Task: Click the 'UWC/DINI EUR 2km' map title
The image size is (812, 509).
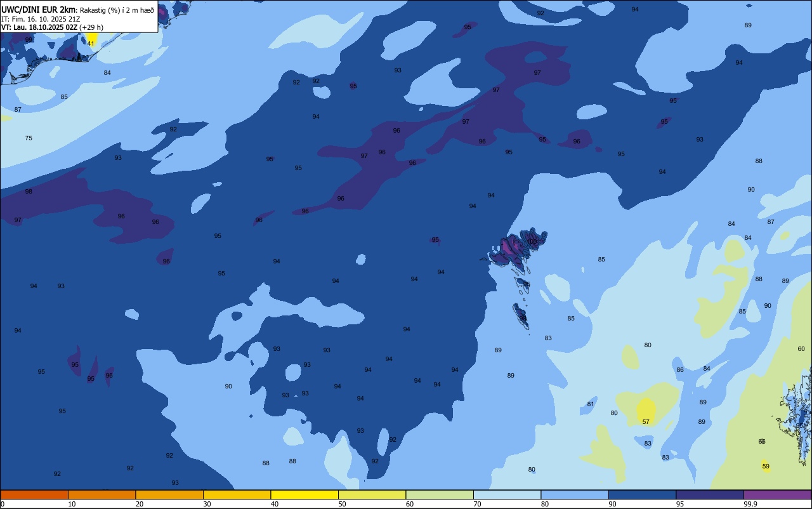Action: point(38,10)
